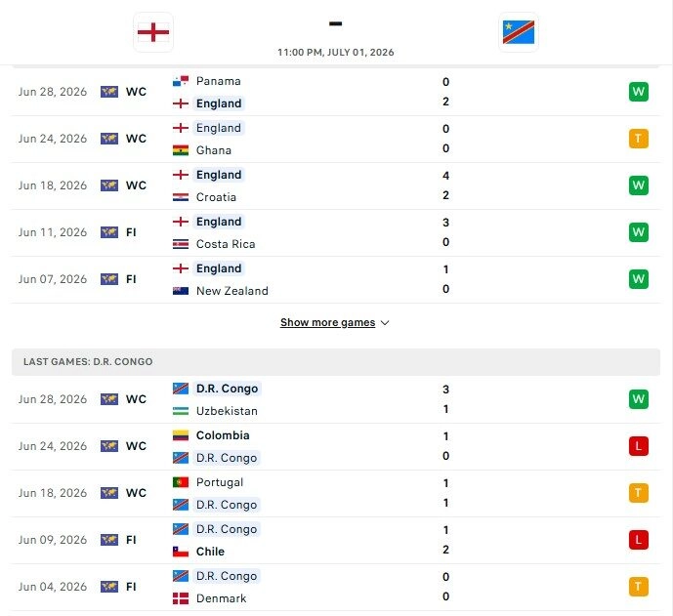Click the world map icon beside Jun 28 Panama game

click(x=109, y=92)
